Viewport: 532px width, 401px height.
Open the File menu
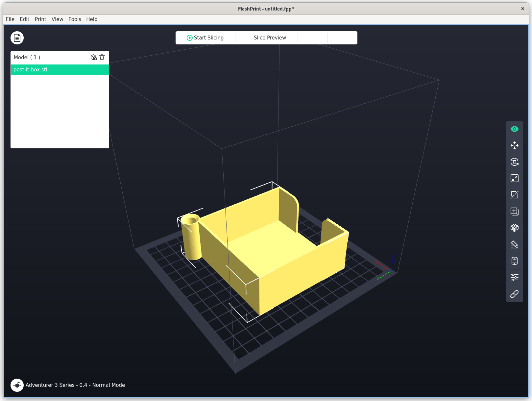pos(10,19)
